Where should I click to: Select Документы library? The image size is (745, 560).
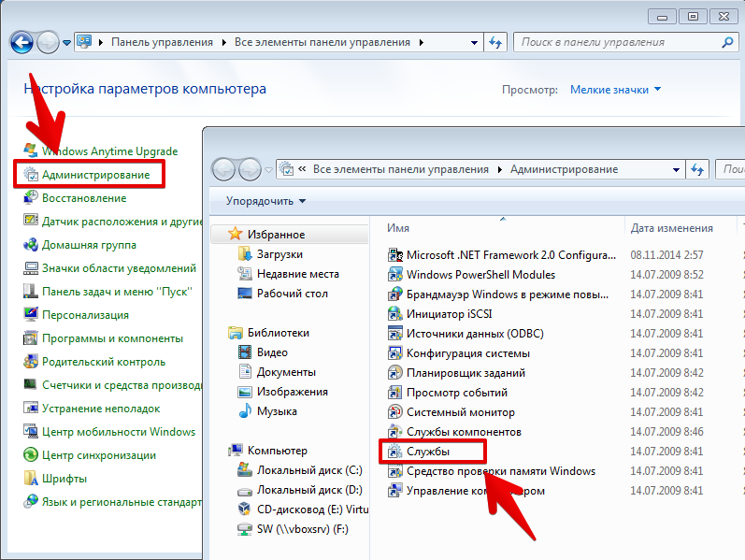point(286,372)
